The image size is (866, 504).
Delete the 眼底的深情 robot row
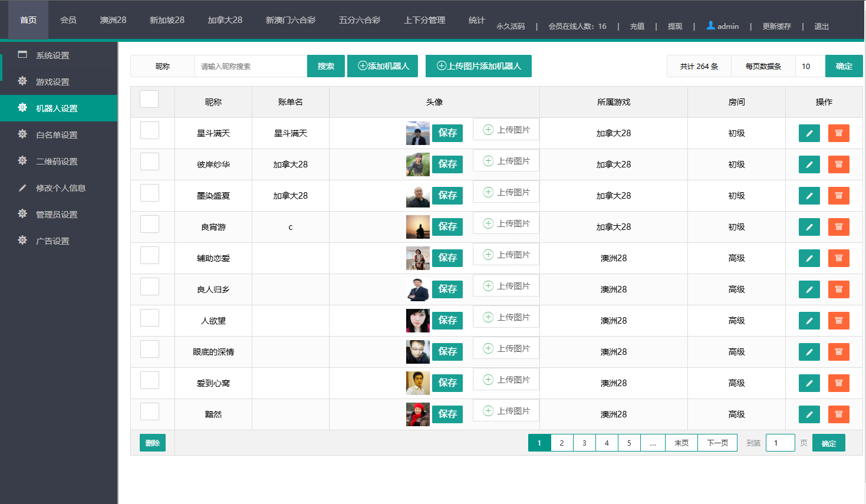(x=838, y=352)
